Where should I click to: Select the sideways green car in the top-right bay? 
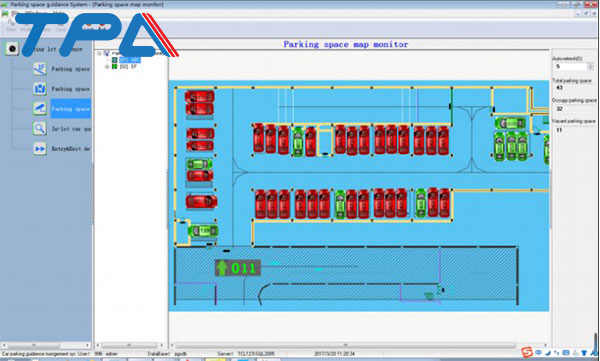510,123
